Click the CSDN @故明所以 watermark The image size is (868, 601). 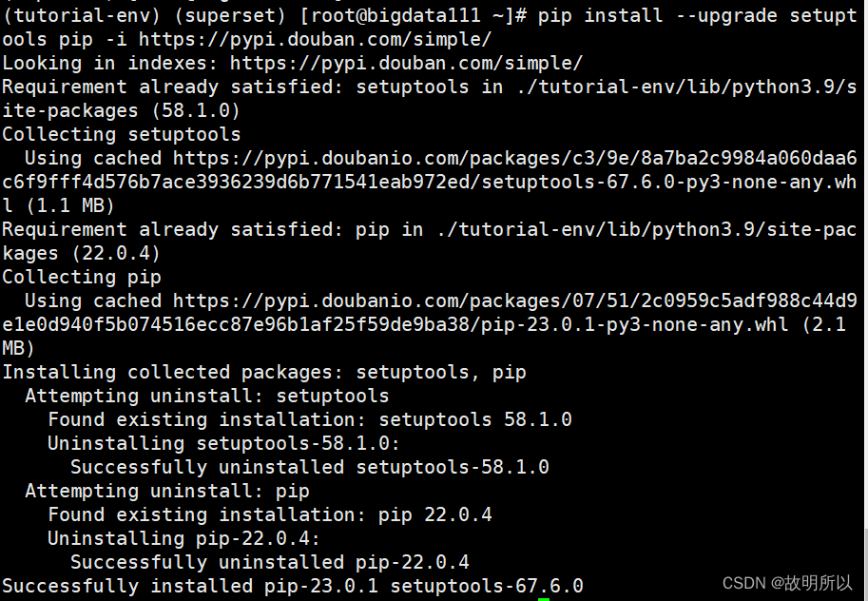click(787, 583)
